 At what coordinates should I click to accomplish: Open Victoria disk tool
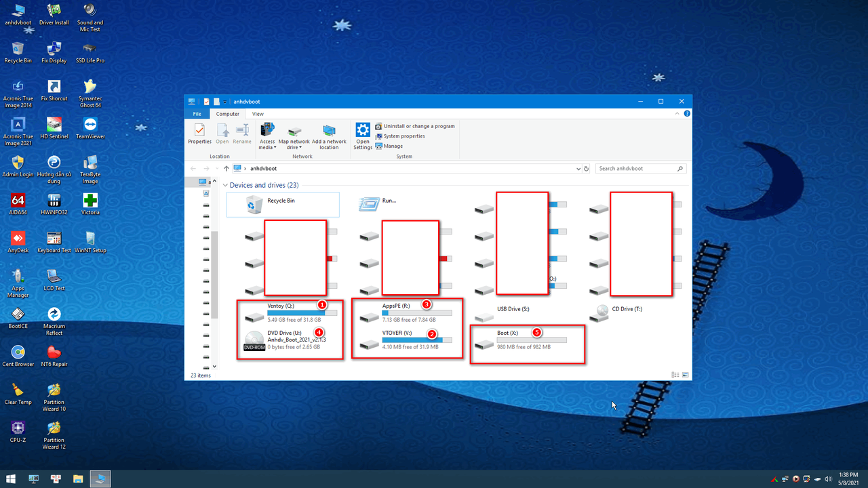pyautogui.click(x=90, y=205)
